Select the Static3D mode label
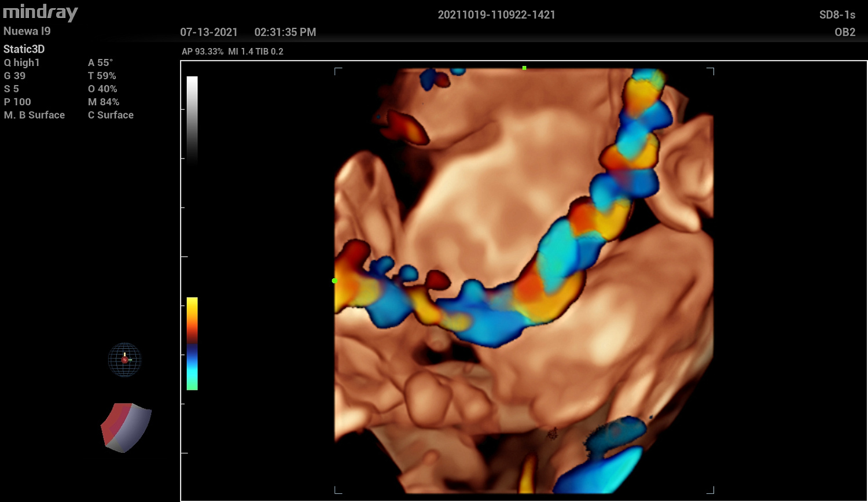 click(24, 49)
